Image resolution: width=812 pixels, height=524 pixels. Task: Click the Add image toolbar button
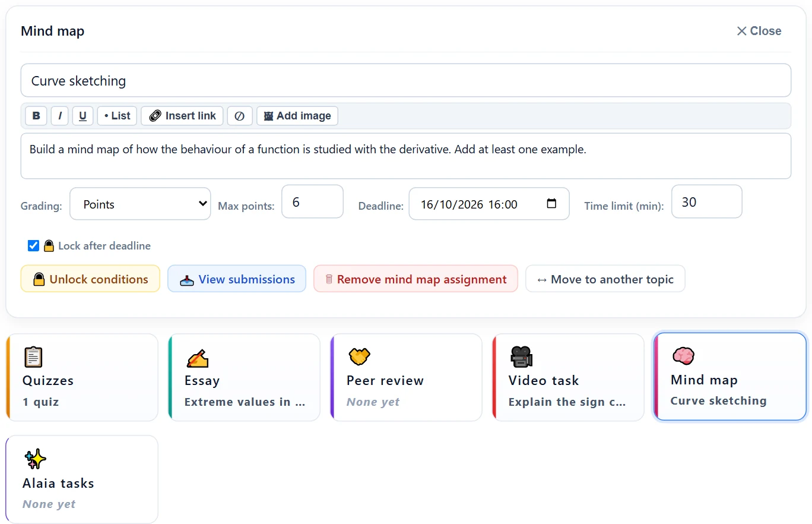pyautogui.click(x=297, y=116)
